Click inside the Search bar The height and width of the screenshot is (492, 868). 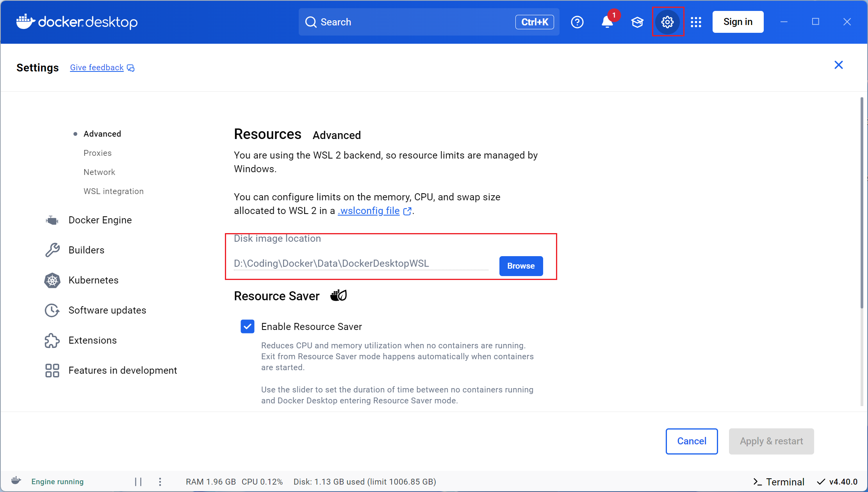coord(390,22)
